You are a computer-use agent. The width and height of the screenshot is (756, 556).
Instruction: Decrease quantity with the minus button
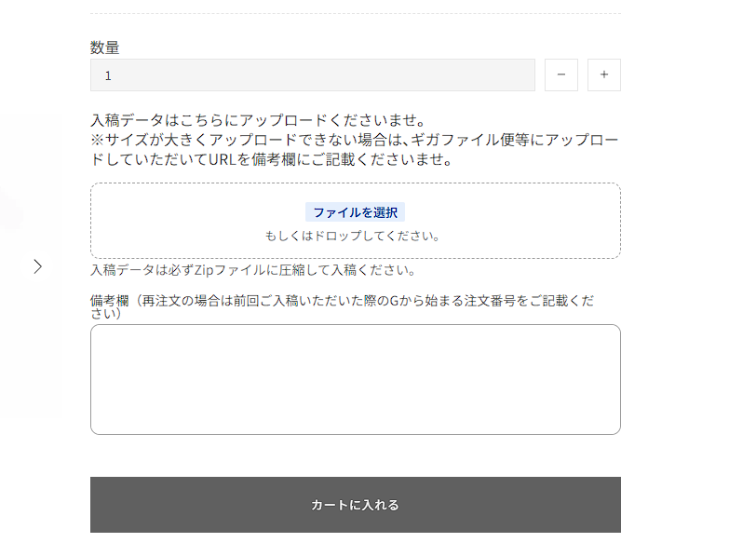(561, 75)
